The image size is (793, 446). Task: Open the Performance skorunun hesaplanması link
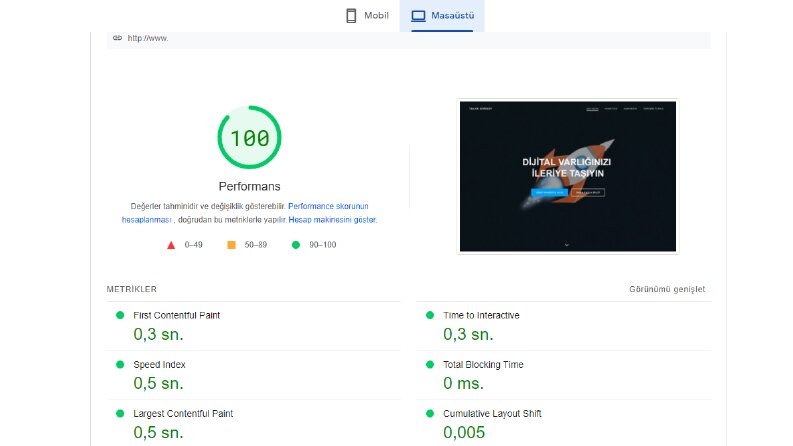pyautogui.click(x=245, y=213)
